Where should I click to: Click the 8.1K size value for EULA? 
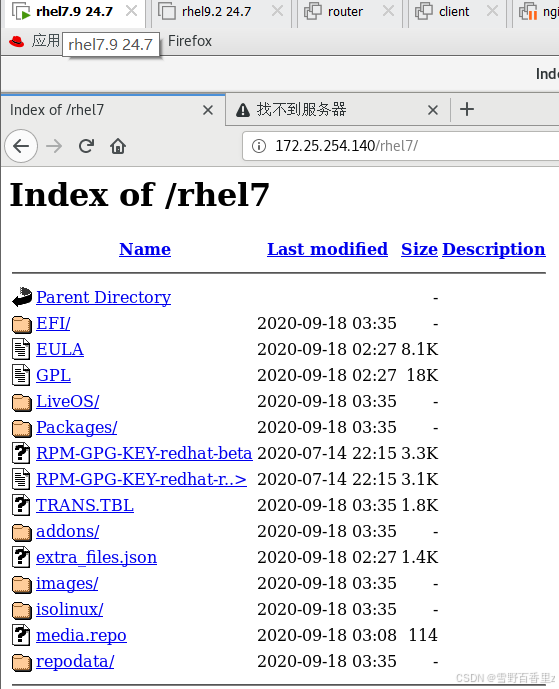pyautogui.click(x=420, y=349)
